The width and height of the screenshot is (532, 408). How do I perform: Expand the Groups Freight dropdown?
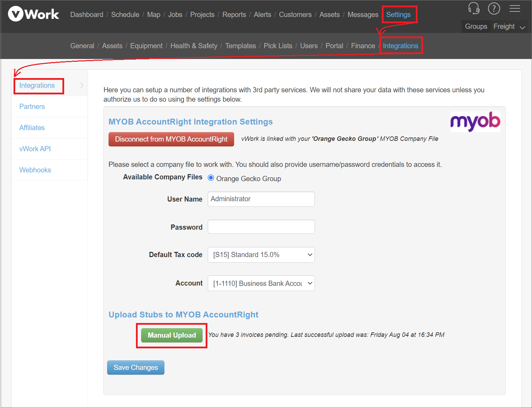[509, 26]
